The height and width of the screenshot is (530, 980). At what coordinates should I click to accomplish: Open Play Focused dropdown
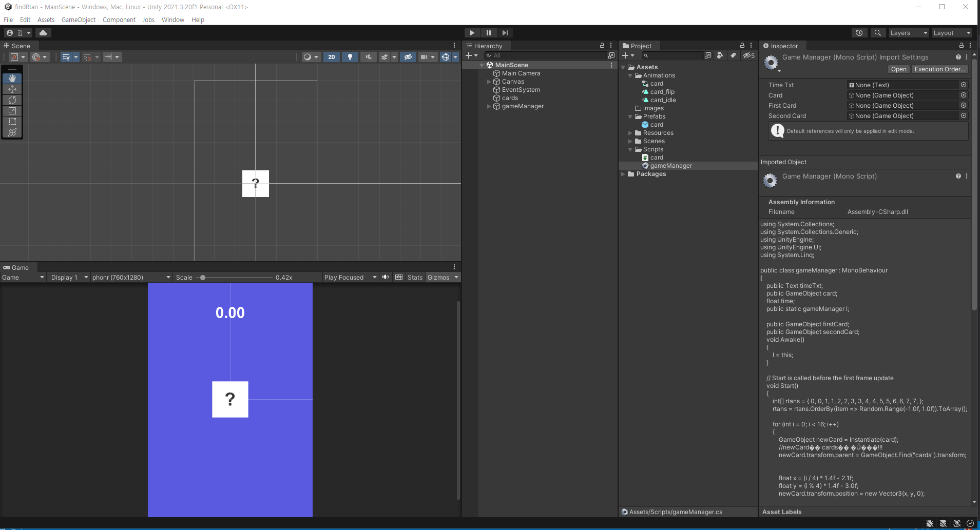(x=351, y=278)
